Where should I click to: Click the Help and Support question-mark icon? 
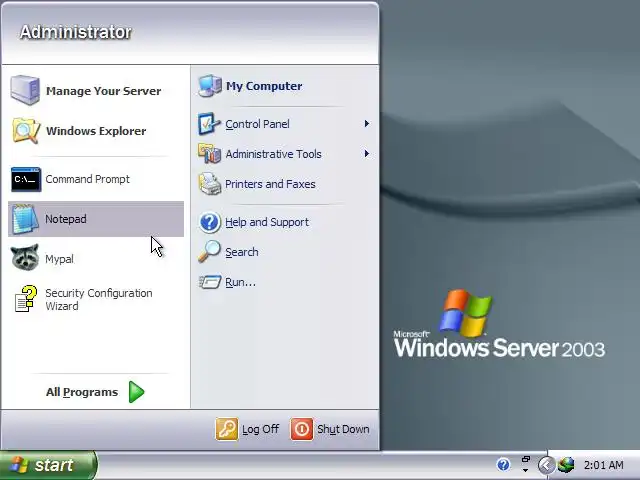209,222
